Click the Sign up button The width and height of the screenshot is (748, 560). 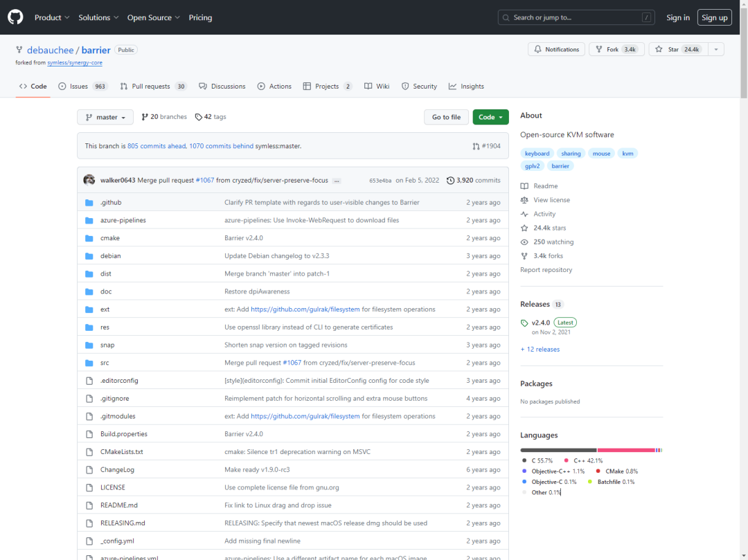click(x=714, y=17)
